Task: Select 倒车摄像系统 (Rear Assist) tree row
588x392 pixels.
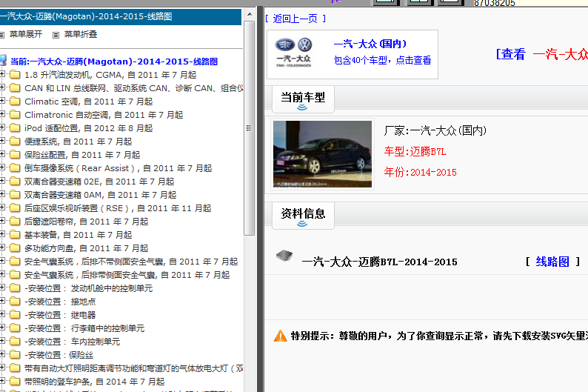Action: (118, 168)
